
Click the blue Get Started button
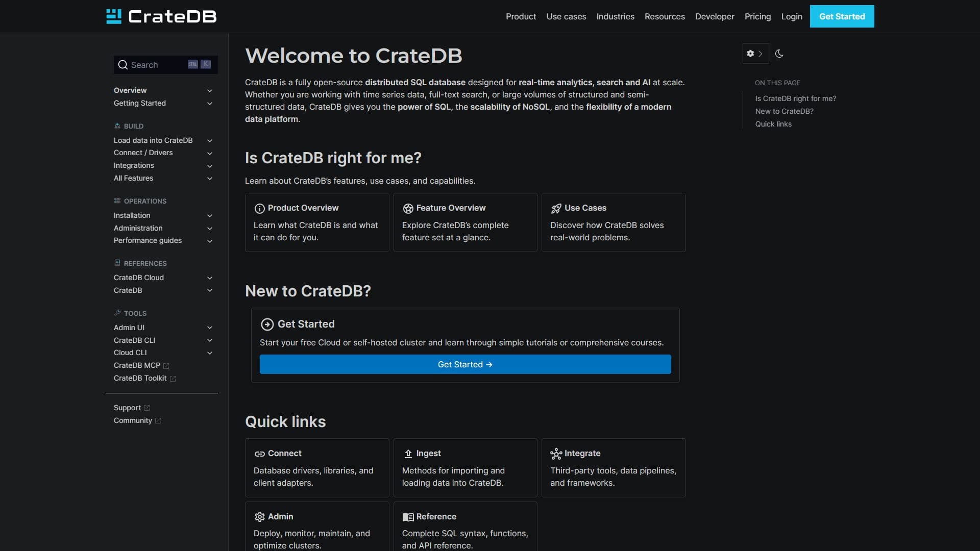(x=465, y=364)
